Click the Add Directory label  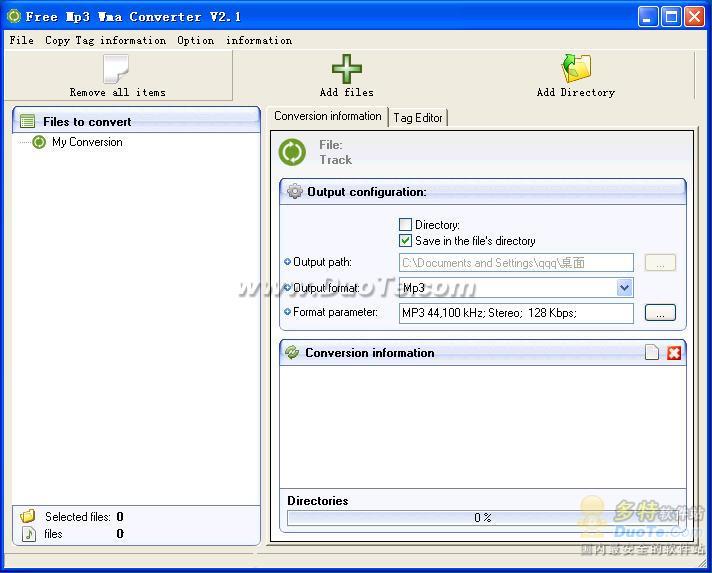click(576, 92)
